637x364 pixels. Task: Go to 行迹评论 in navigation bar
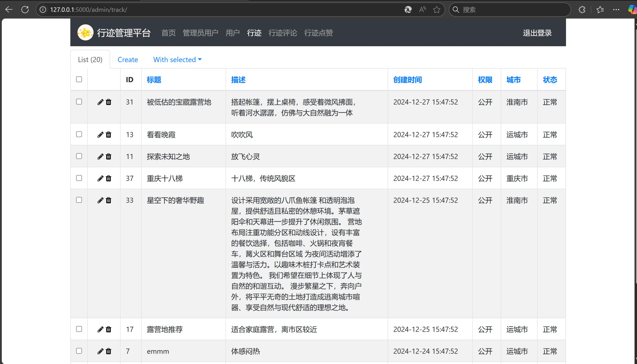point(283,33)
